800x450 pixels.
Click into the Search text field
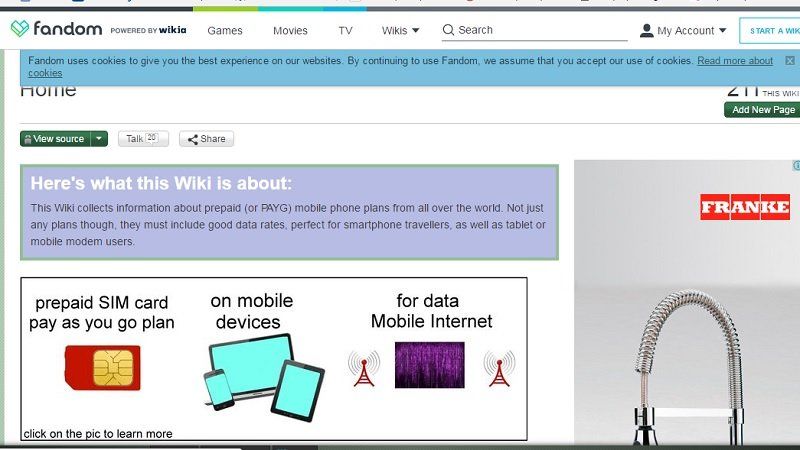click(x=540, y=30)
